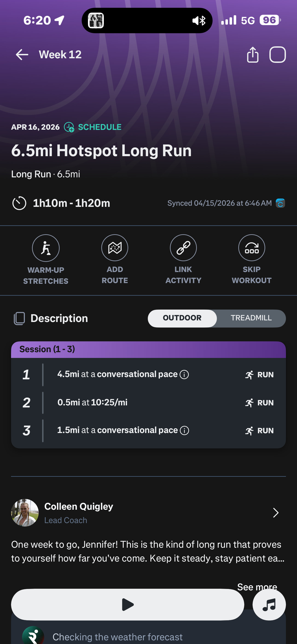The image size is (297, 644).
Task: Tap the back arrow next to Week 12
Action: coord(22,55)
